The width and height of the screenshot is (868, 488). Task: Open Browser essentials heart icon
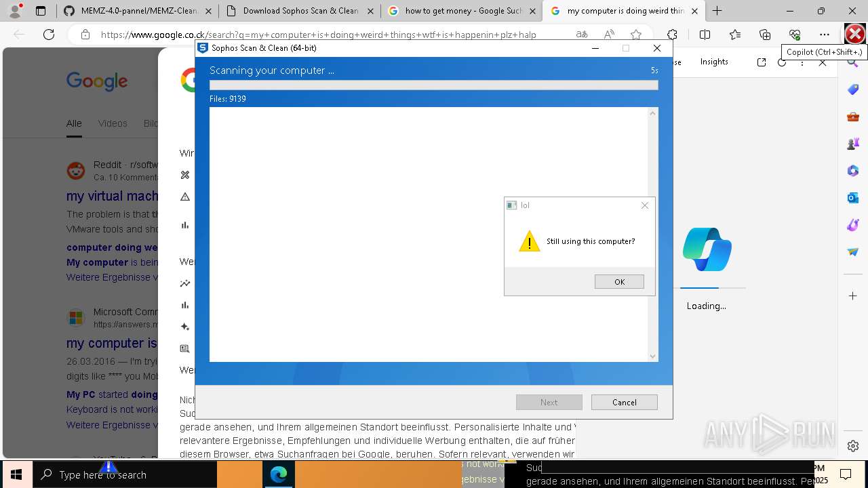[795, 35]
